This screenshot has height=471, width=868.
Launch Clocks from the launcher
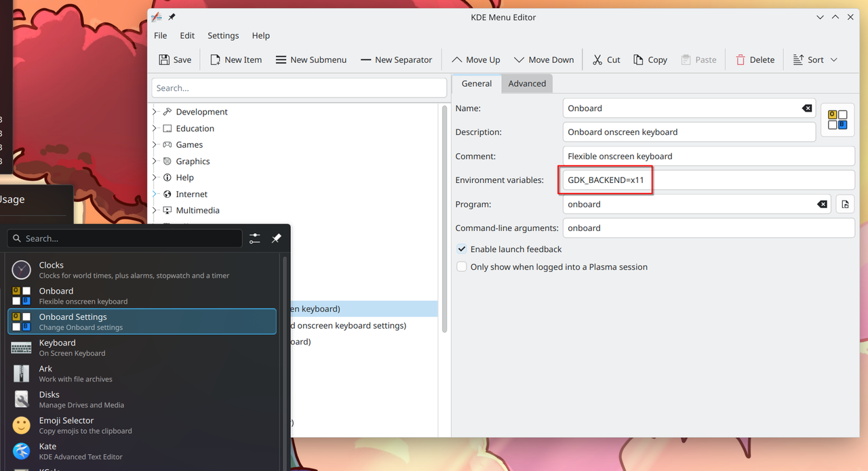click(142, 270)
